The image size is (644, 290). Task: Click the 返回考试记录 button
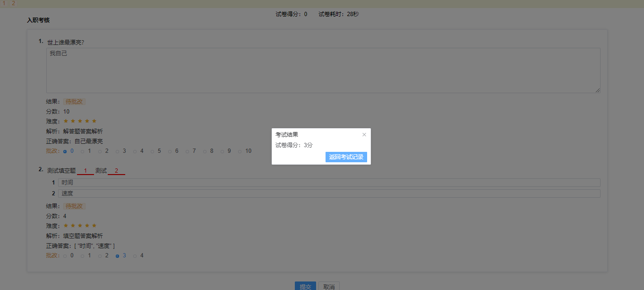[x=346, y=157]
